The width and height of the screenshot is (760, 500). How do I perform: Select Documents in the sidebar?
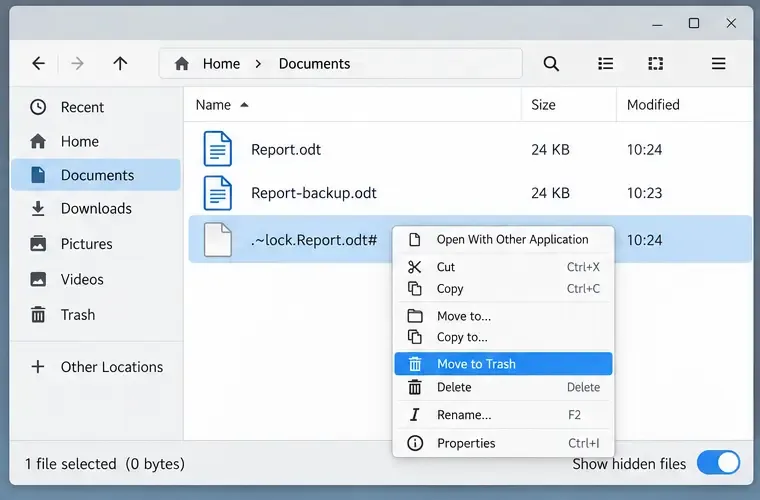pos(96,175)
